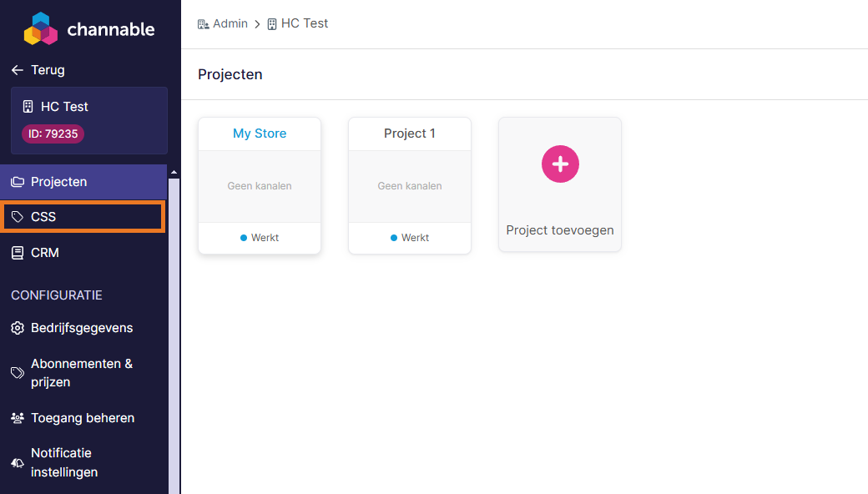Open the Project 1 card title

click(410, 134)
